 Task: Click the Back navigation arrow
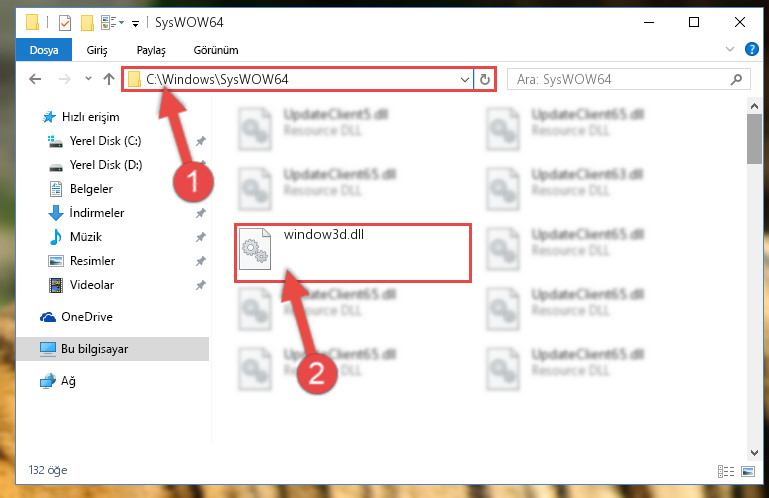click(x=35, y=79)
